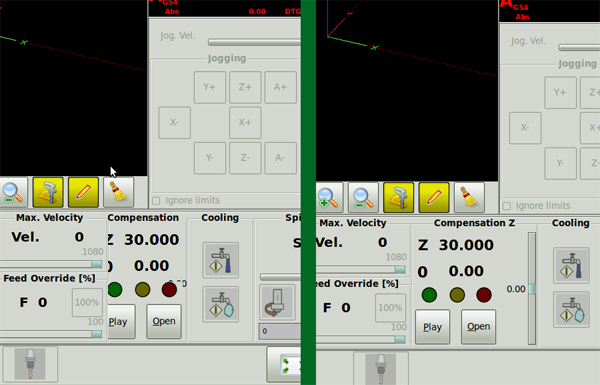Click the zoom-in magnifier with green plus
600x385 pixels.
329,198
